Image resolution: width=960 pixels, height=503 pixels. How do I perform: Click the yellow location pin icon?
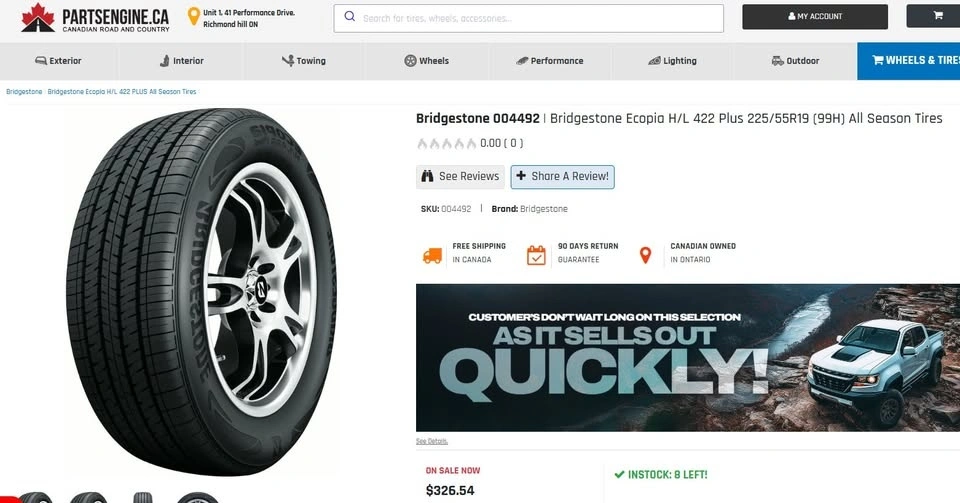click(x=193, y=17)
